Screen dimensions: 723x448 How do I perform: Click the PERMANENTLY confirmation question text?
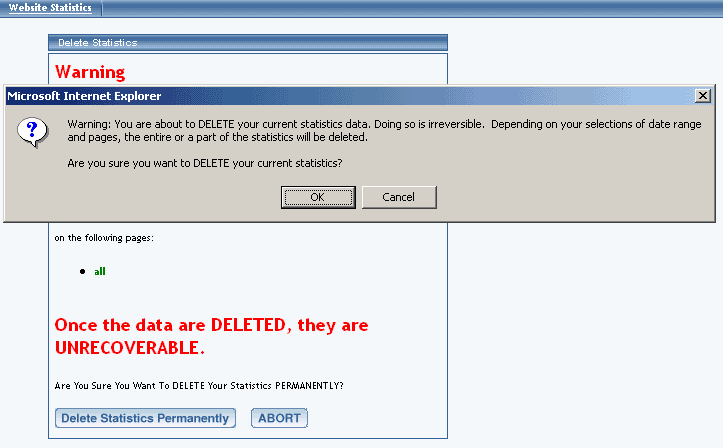[x=199, y=386]
